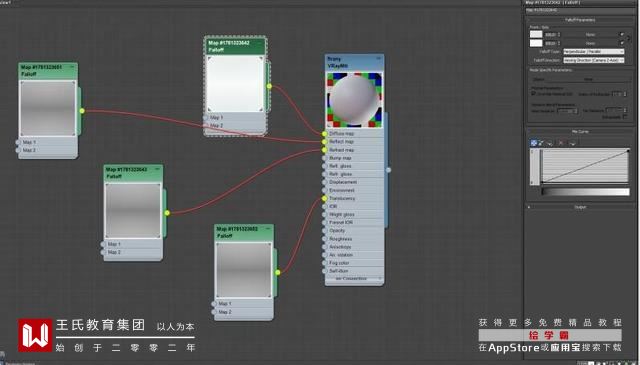Click output socket of the selected top Falloff node
The height and width of the screenshot is (365, 640).
tap(269, 86)
